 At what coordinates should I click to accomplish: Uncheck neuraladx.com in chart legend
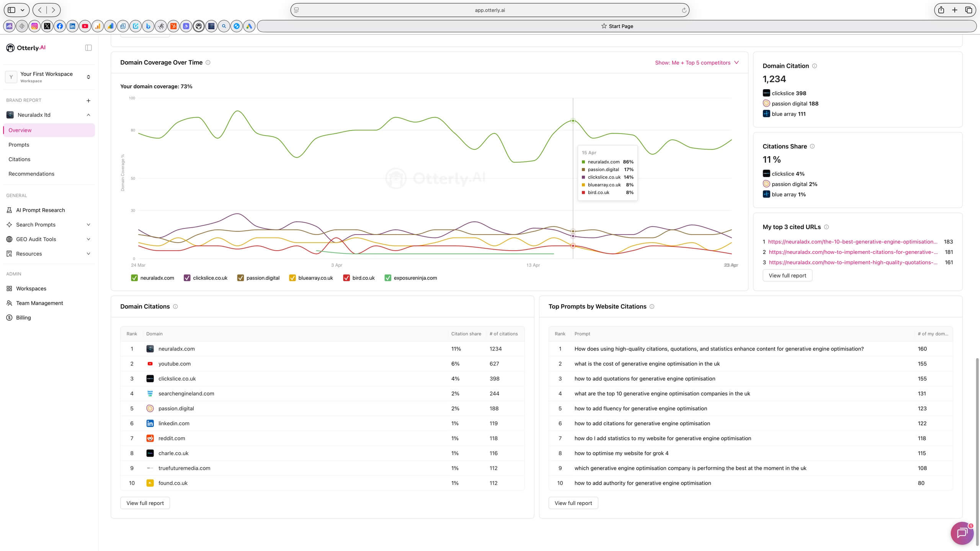[134, 278]
